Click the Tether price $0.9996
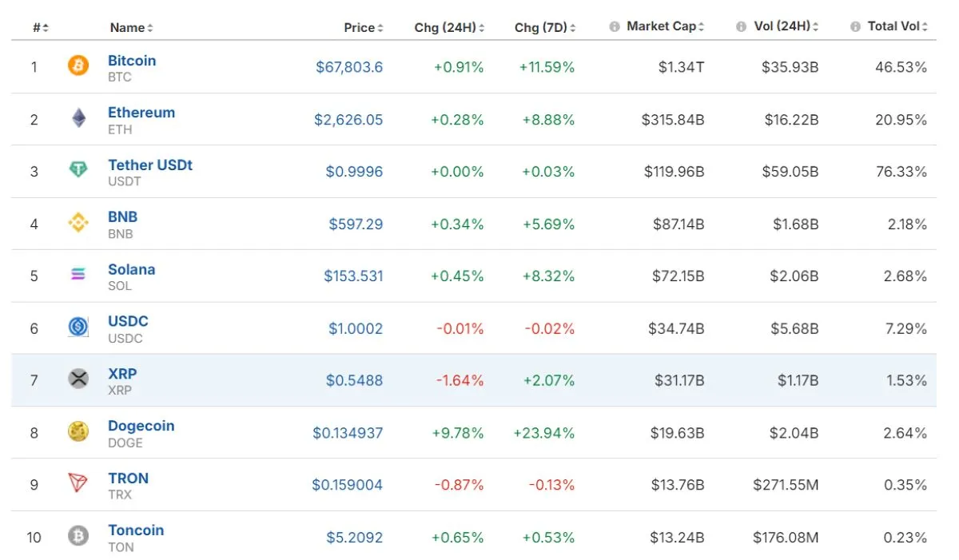959x560 pixels. (x=354, y=172)
